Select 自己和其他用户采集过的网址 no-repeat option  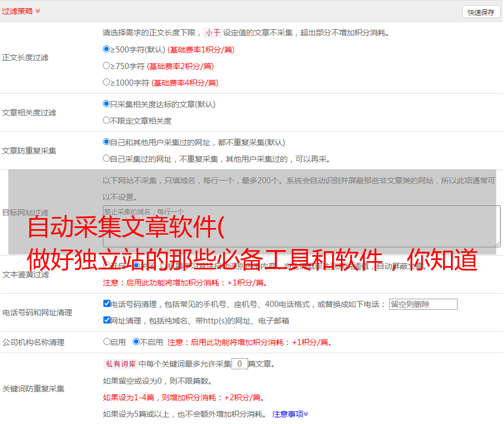107,142
